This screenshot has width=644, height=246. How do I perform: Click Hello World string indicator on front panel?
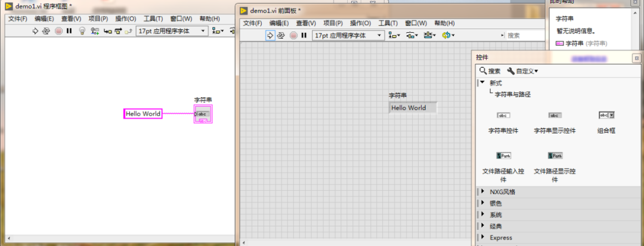(413, 108)
